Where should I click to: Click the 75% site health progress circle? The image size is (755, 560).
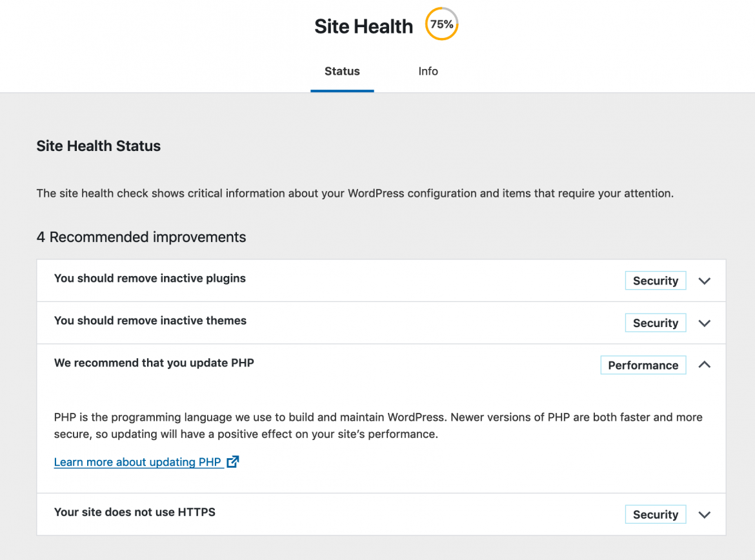click(441, 25)
